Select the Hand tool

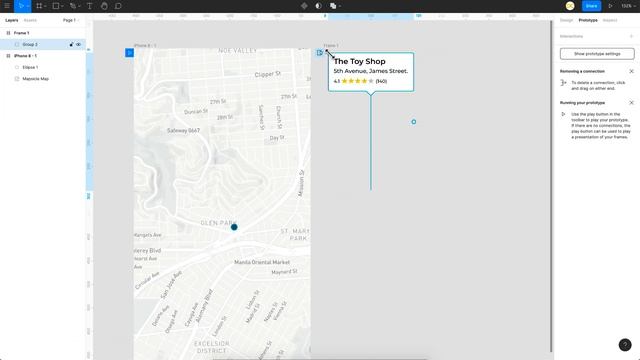[104, 6]
